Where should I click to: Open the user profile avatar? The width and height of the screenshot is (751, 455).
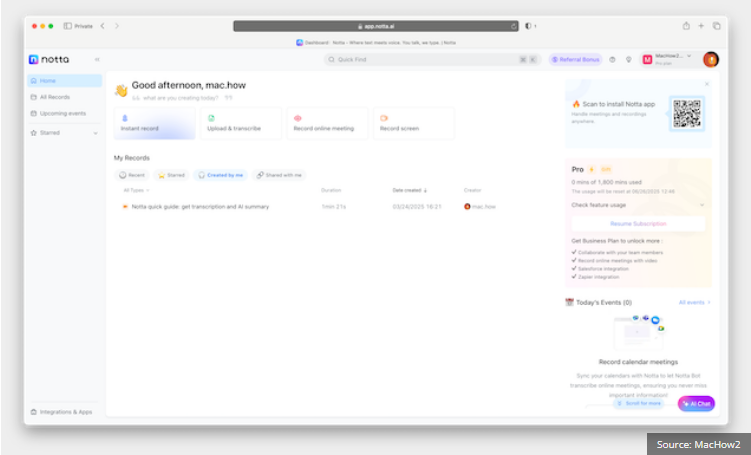(711, 59)
